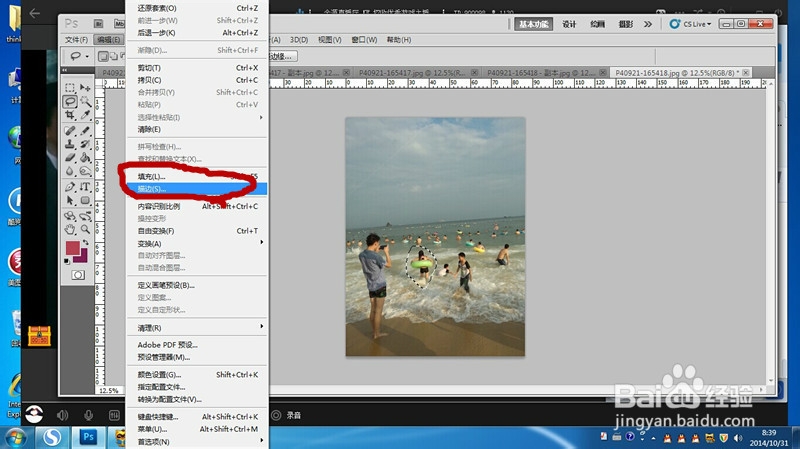800x449 pixels.
Task: Select the 3D Object Rotate tool
Action: [70, 216]
